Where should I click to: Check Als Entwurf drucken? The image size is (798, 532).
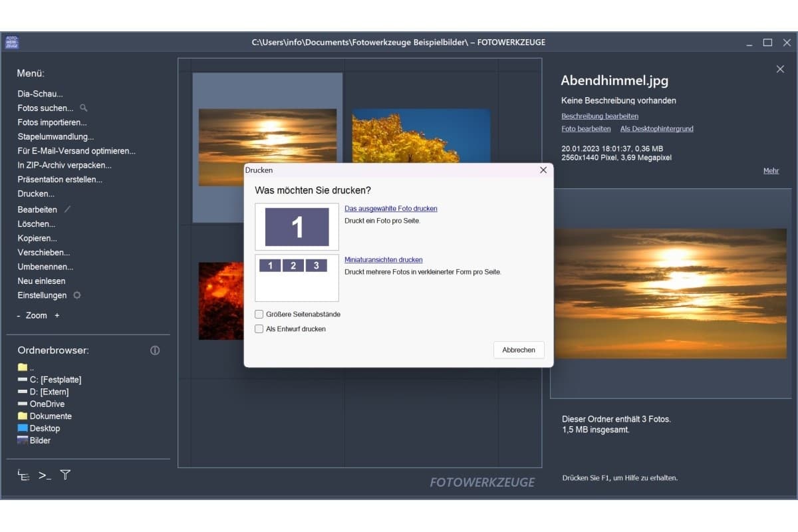point(259,329)
